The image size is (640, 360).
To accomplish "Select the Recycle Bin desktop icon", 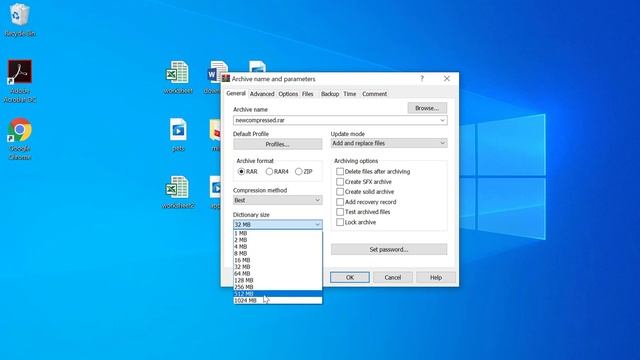I will (x=19, y=20).
